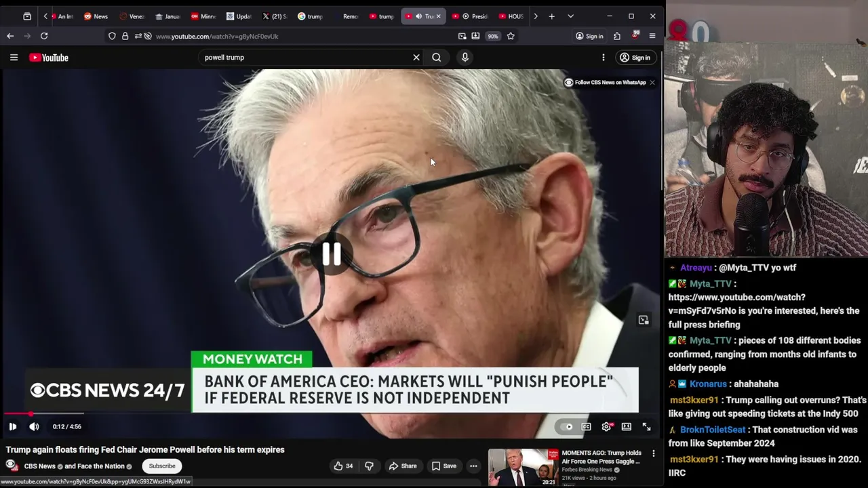Open options for recommended Forbes video

pyautogui.click(x=653, y=453)
